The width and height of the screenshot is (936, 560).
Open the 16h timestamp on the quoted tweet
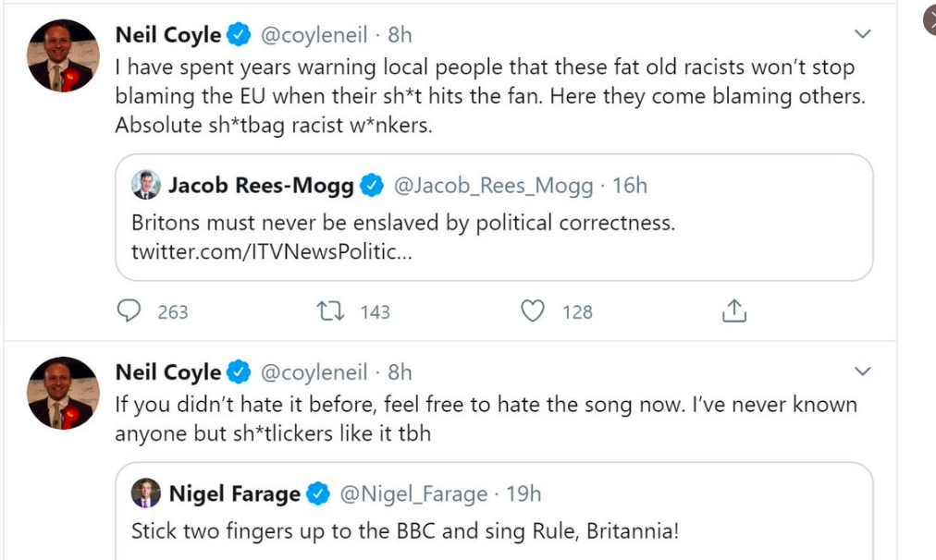click(630, 186)
